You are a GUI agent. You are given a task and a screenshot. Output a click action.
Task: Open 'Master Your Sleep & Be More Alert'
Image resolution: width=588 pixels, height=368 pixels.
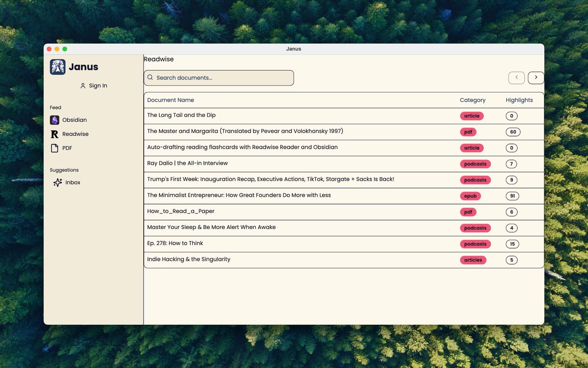(x=211, y=228)
